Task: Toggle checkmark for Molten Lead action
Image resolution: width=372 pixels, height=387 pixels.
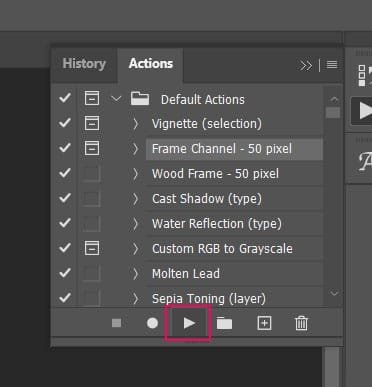Action: click(x=65, y=273)
